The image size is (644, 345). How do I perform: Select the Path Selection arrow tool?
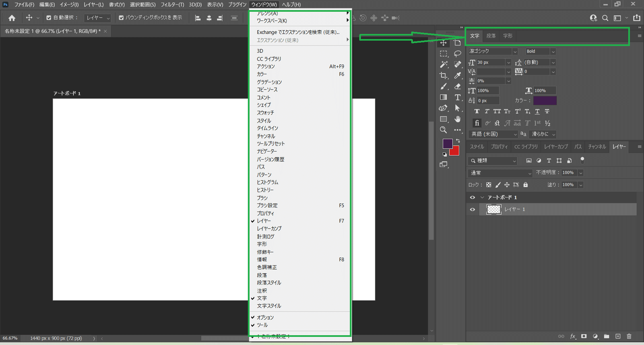click(x=458, y=108)
